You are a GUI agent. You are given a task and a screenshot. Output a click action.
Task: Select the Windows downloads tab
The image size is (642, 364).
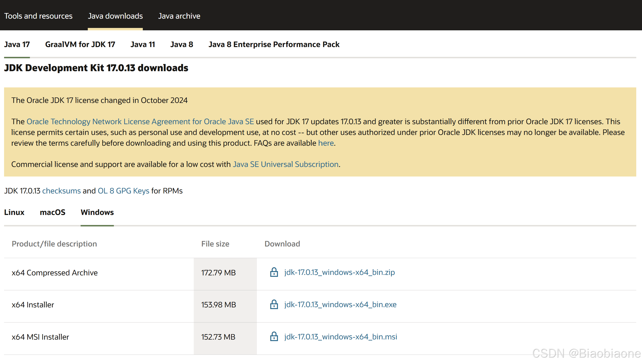97,212
